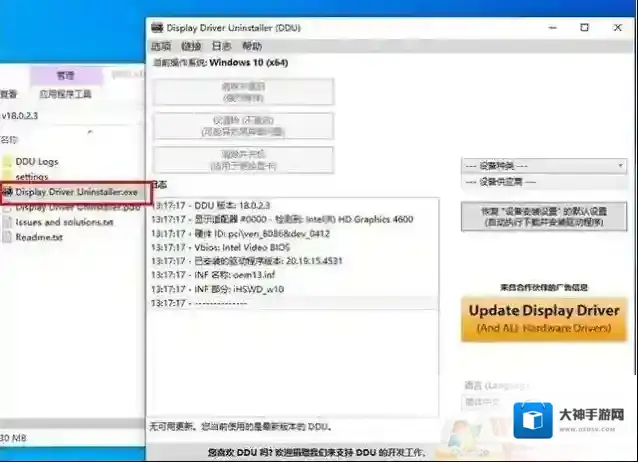The width and height of the screenshot is (638, 462).
Task: Select log line 'INF 部分: iHSWD_w10'
Action: [x=218, y=289]
